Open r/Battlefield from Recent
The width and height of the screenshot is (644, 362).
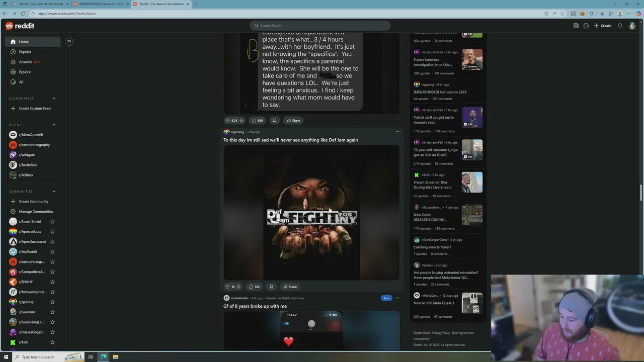(x=33, y=165)
